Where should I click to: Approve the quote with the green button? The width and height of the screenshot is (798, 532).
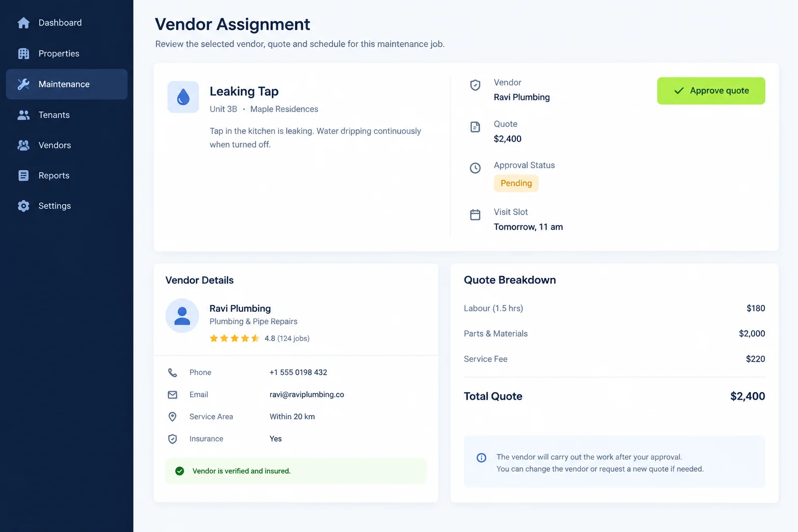(x=711, y=91)
